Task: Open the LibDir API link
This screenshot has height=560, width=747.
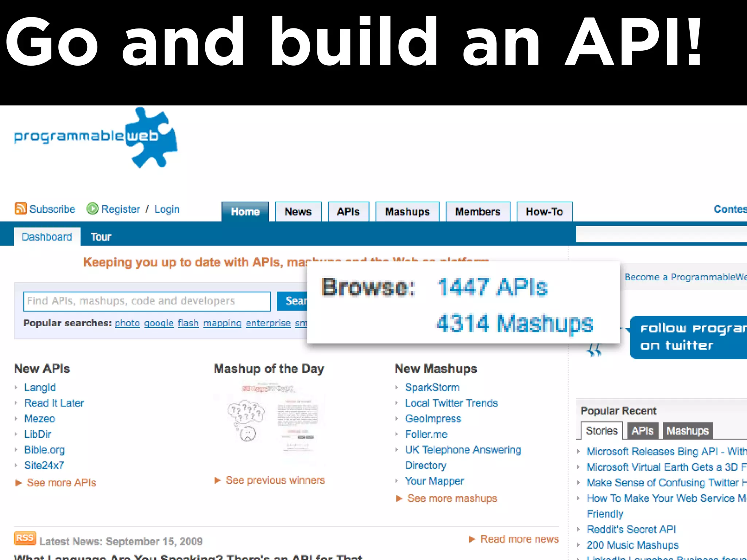Action: [x=38, y=434]
